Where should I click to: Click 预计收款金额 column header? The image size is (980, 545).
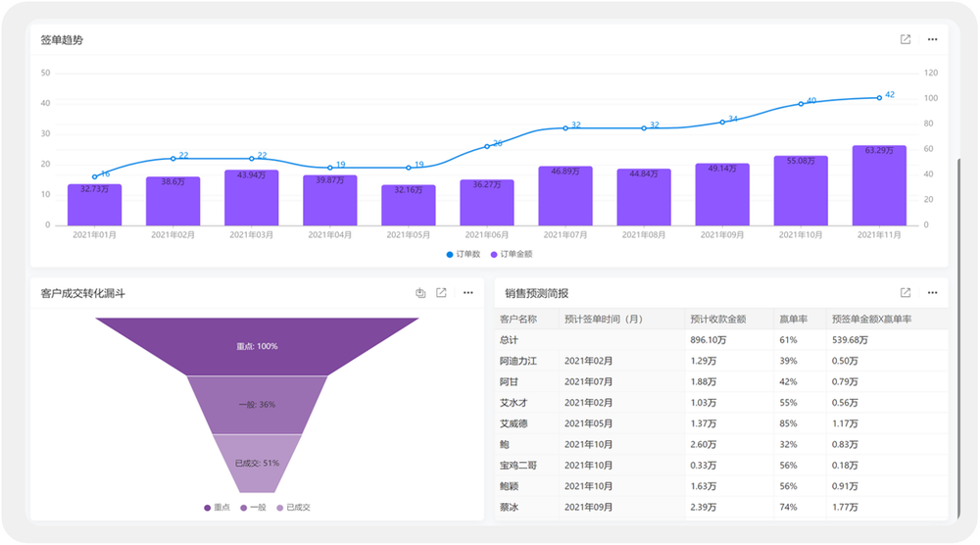(718, 319)
